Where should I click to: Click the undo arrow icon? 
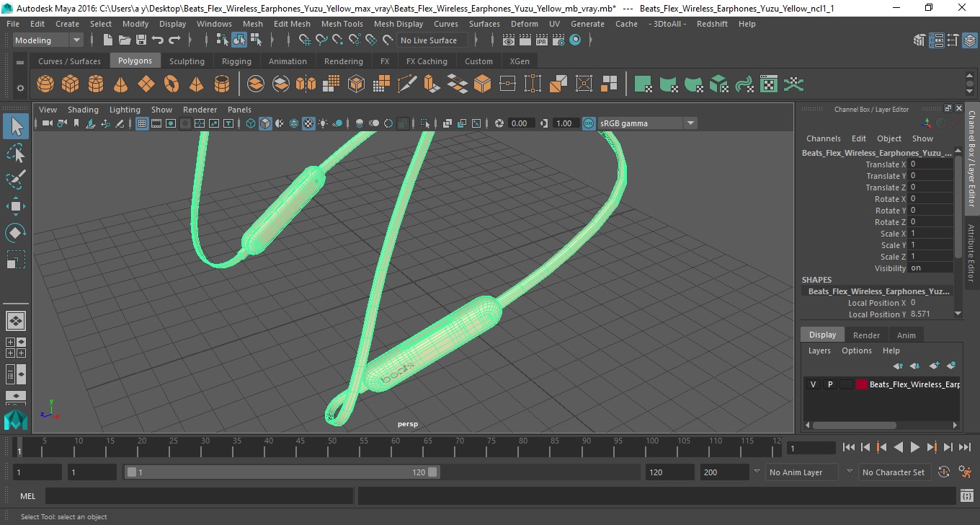point(158,40)
